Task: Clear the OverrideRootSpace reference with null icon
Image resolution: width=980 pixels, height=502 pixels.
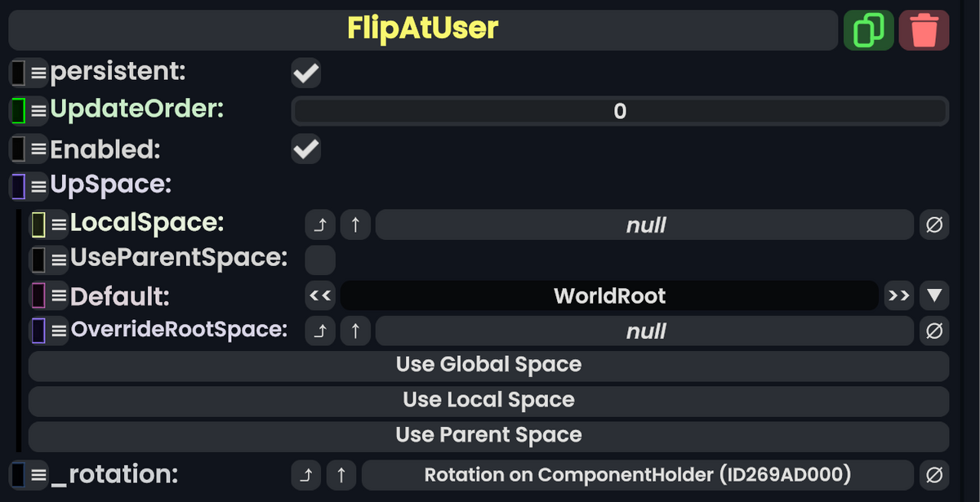Action: click(934, 331)
